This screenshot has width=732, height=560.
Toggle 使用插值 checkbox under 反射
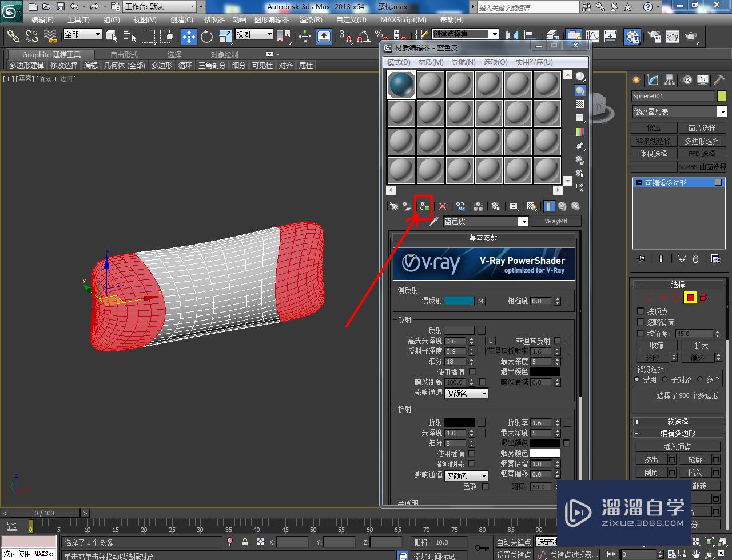tap(472, 371)
